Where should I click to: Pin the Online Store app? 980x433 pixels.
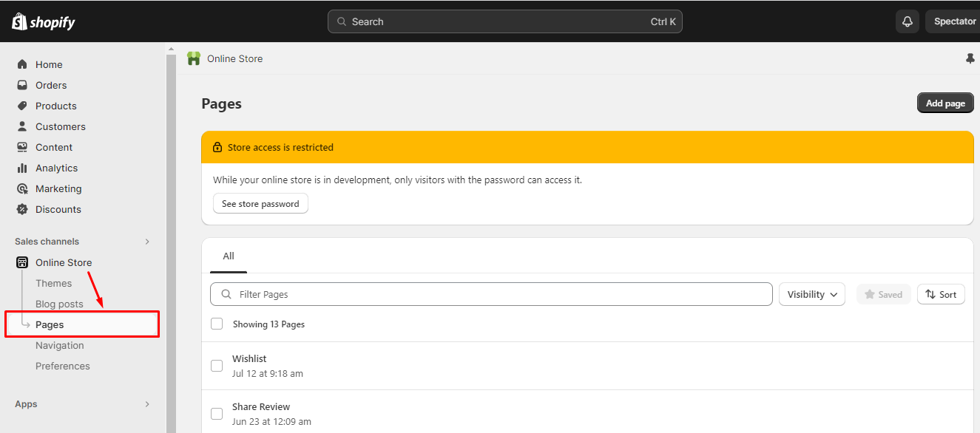click(x=970, y=58)
